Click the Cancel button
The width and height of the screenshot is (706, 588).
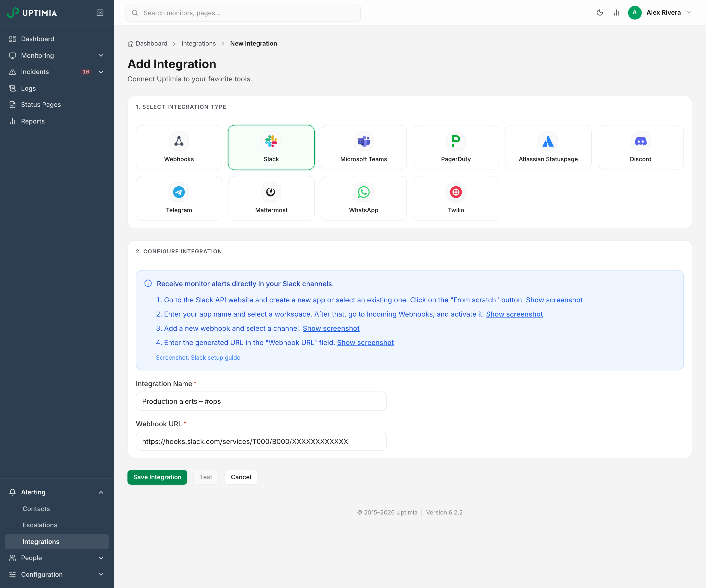(x=241, y=477)
